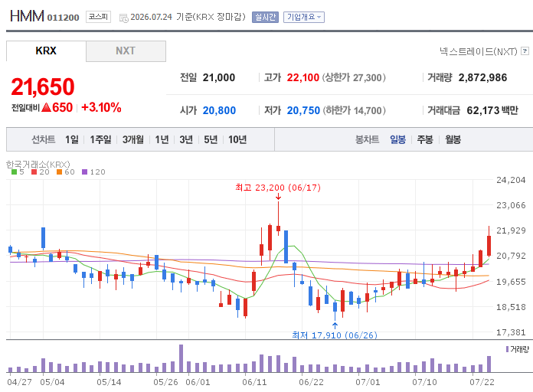Click the red 20-day moving average swatch
Image resolution: width=533 pixels, height=392 pixels.
tap(34, 172)
